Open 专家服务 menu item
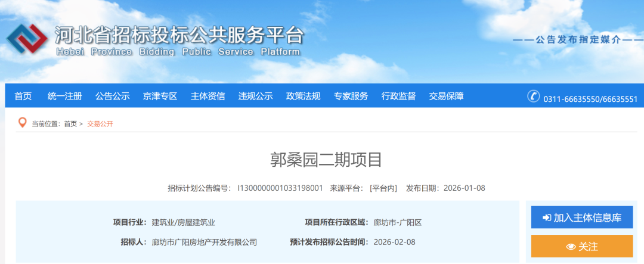 tap(351, 96)
